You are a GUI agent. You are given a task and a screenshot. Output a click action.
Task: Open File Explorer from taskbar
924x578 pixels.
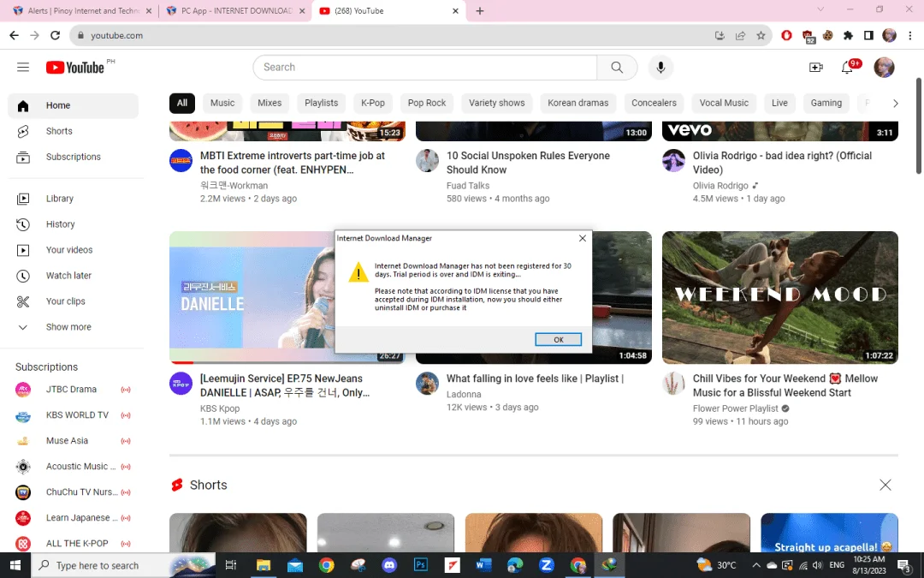[263, 565]
